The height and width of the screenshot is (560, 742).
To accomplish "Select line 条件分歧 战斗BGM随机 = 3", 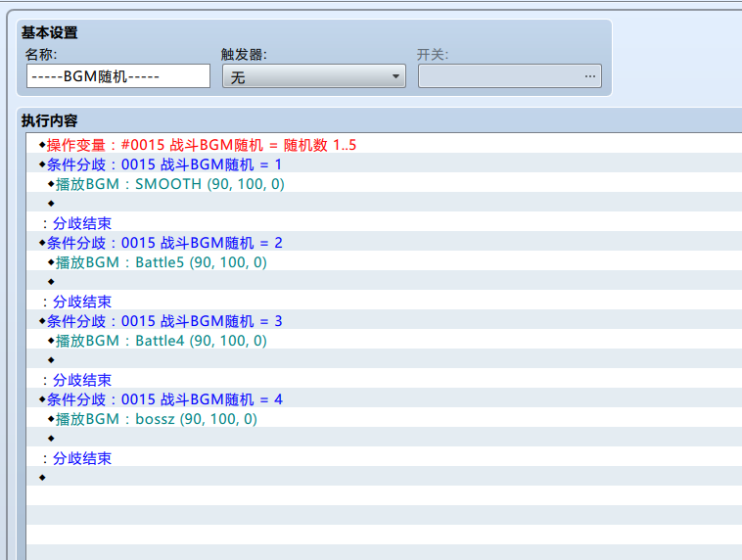I will pyautogui.click(x=385, y=321).
